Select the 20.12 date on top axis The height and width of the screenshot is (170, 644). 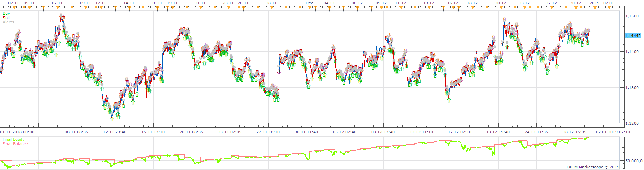[501, 3]
